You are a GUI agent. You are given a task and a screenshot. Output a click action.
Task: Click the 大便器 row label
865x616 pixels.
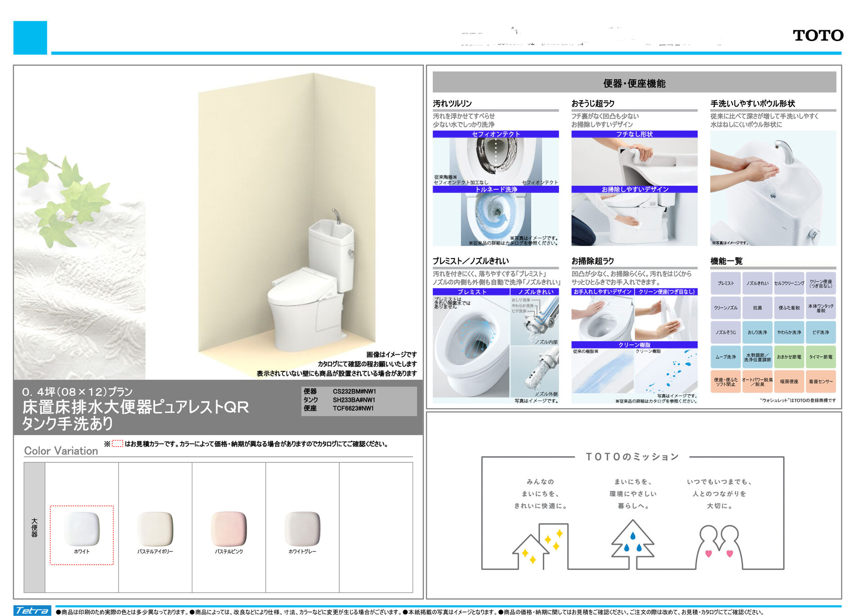coord(34,528)
